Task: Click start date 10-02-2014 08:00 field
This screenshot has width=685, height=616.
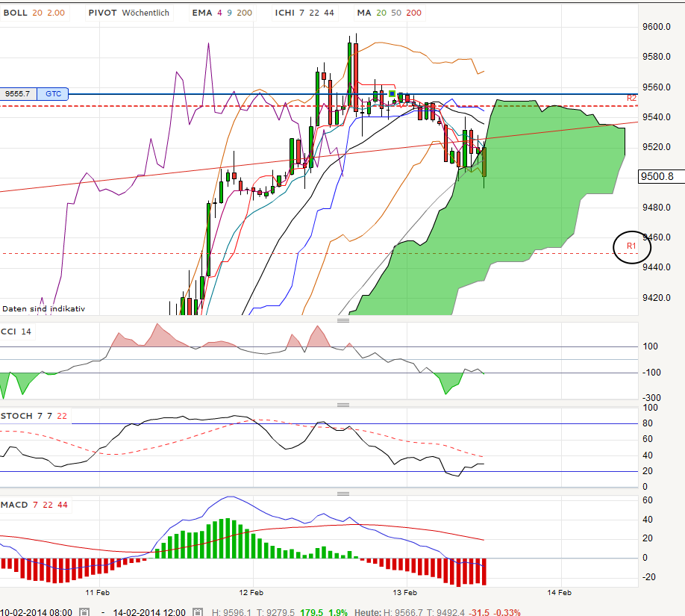Action: click(37, 612)
